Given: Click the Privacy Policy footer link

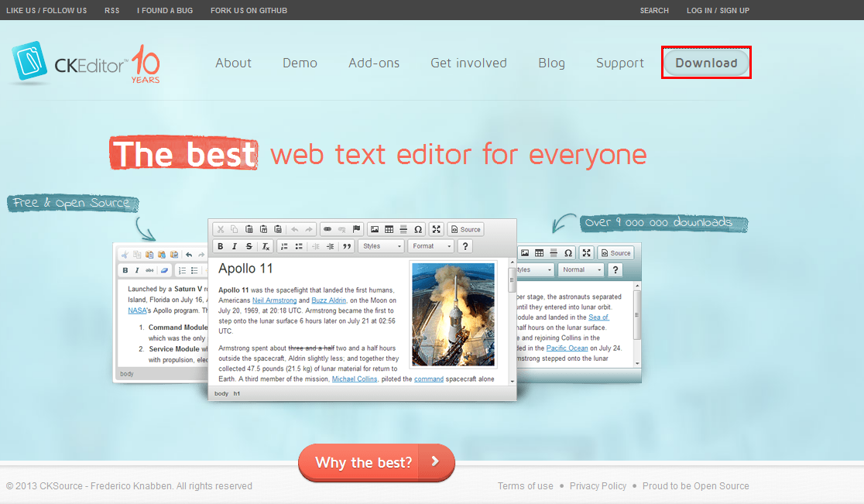Looking at the screenshot, I should 598,486.
